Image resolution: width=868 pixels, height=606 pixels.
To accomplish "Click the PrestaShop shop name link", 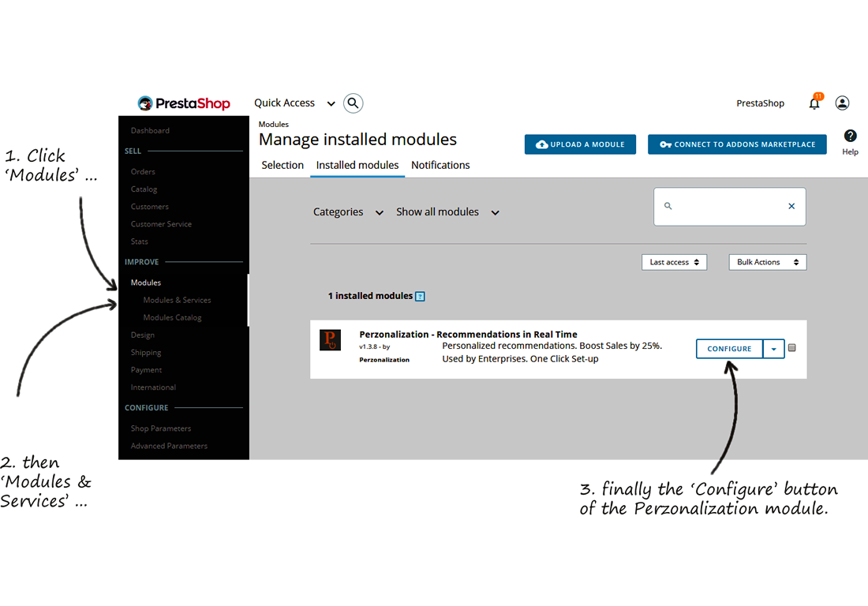I will point(760,103).
